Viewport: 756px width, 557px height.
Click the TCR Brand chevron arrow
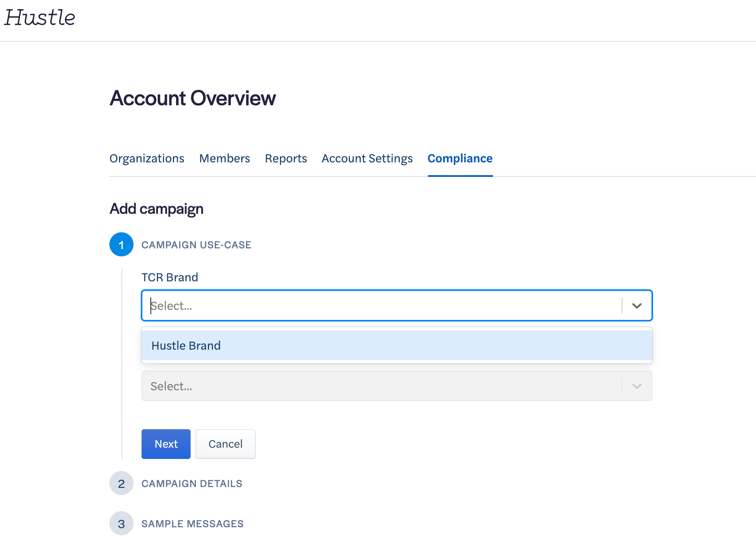click(637, 306)
